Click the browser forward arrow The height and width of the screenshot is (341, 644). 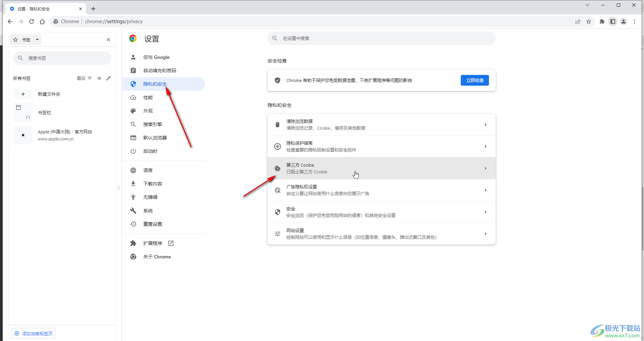(x=21, y=22)
